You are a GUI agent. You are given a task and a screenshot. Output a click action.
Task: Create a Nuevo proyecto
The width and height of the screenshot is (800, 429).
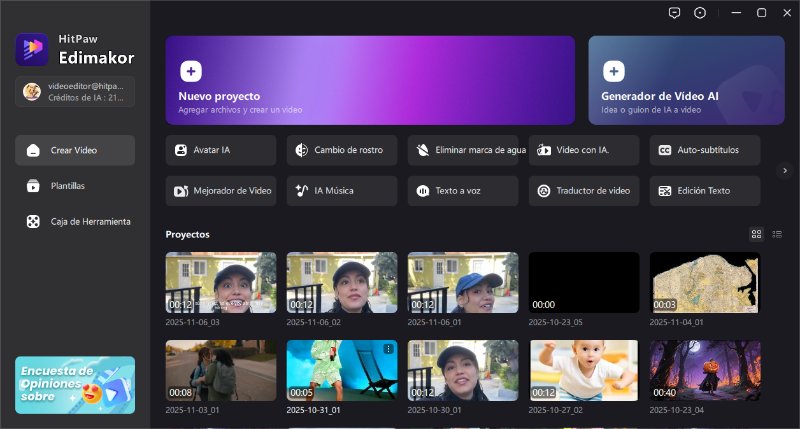point(370,80)
